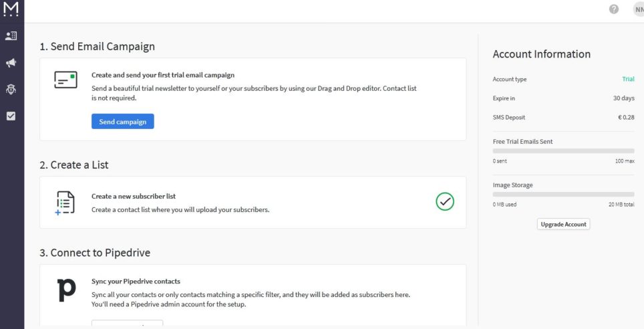Viewport: 644px width, 329px height.
Task: Click the email campaign envelope icon
Action: (65, 80)
